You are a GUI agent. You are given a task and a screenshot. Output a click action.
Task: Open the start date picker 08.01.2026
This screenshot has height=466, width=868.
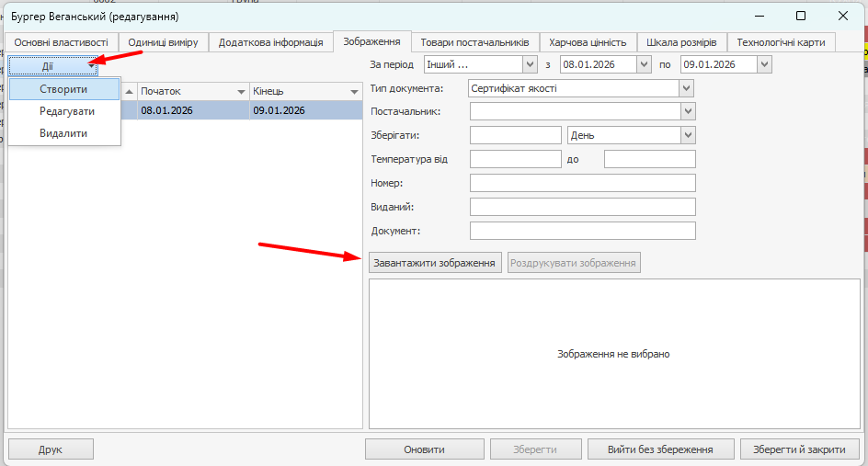click(x=645, y=64)
